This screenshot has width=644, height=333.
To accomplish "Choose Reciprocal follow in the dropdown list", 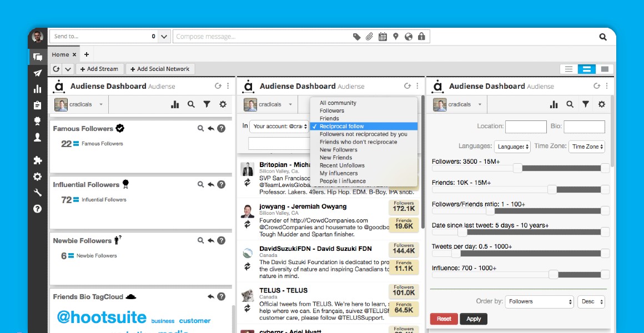I will click(x=364, y=127).
